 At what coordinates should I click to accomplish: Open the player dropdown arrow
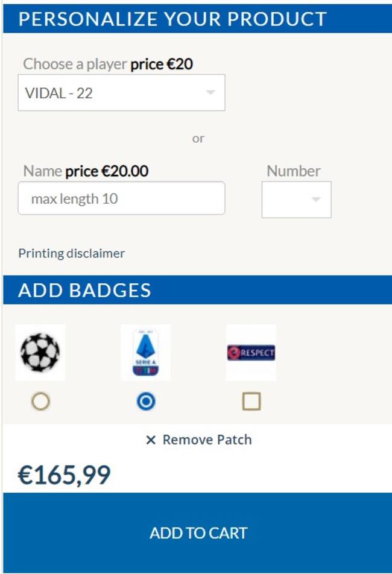point(210,93)
